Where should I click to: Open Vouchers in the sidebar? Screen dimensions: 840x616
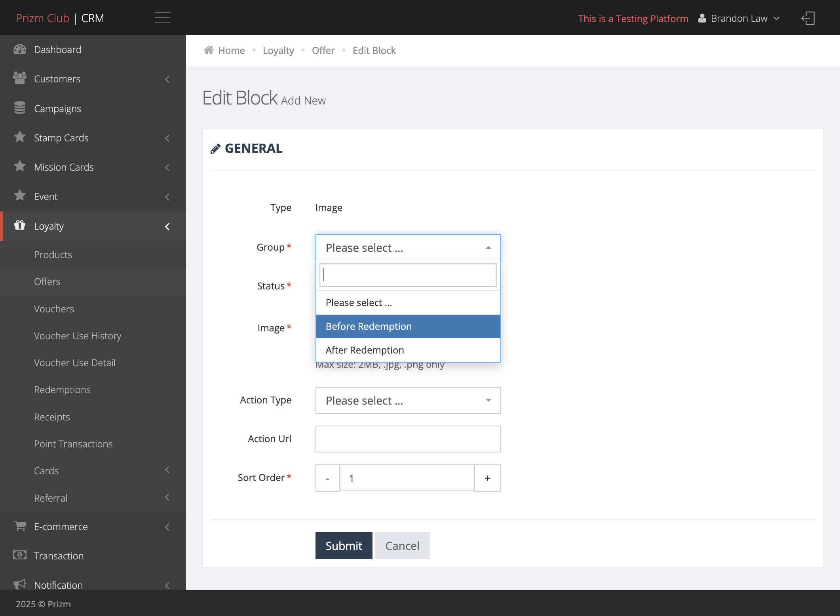point(54,309)
